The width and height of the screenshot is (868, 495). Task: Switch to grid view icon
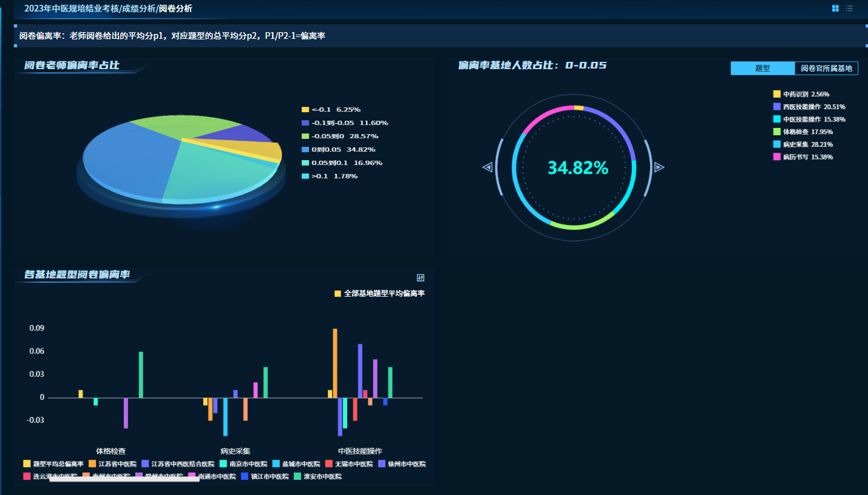[835, 8]
